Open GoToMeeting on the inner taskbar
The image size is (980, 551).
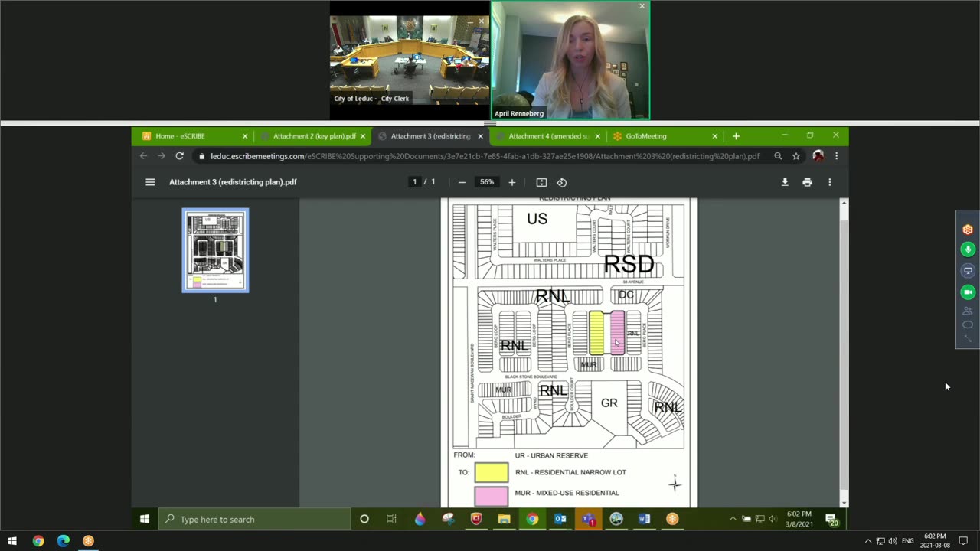coord(672,519)
